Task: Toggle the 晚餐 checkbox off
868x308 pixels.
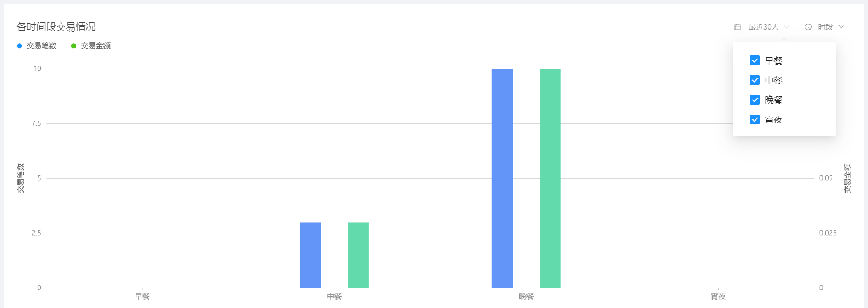Action: (755, 100)
